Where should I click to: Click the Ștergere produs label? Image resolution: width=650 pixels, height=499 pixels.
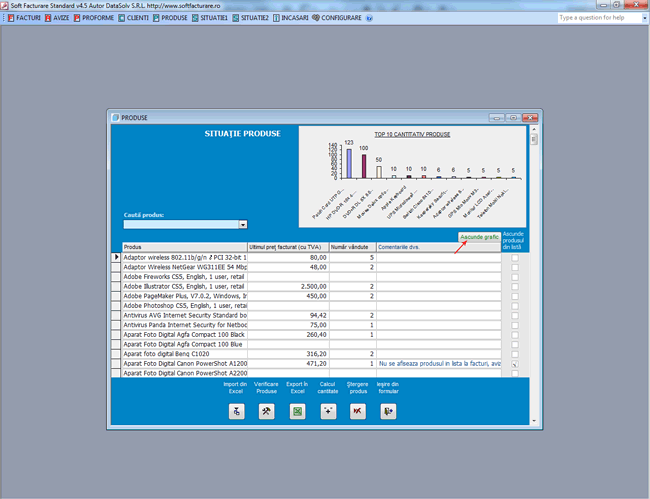coord(358,388)
